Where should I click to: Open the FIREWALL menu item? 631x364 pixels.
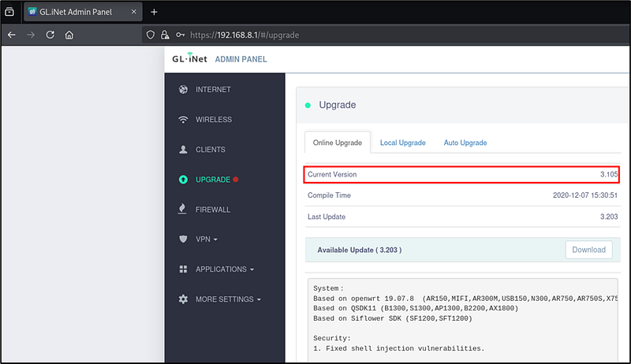213,210
